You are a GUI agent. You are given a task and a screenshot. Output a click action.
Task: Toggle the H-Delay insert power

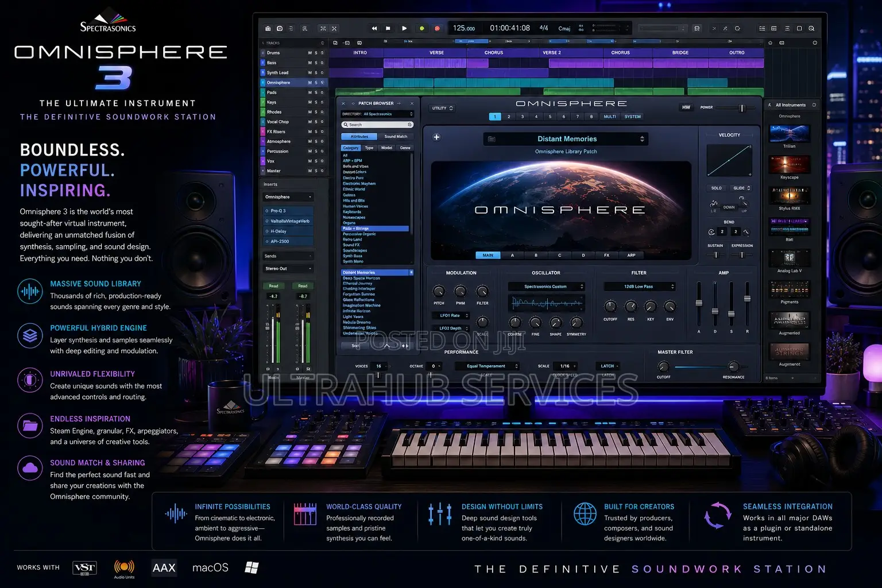coord(267,231)
